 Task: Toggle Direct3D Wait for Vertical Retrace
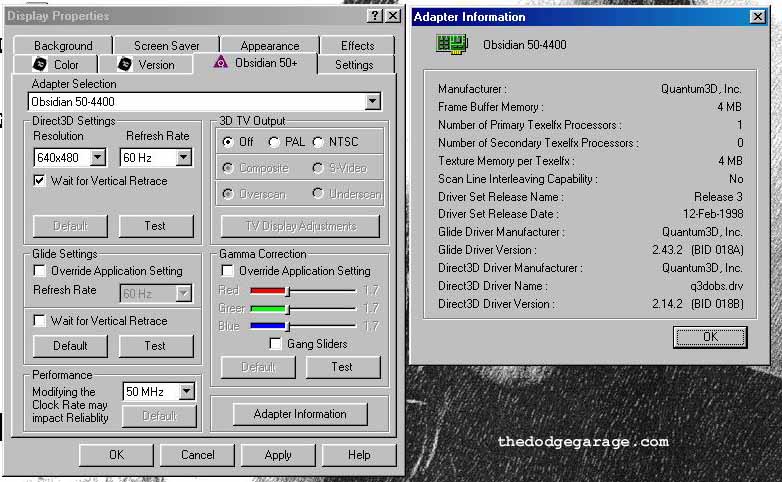(39, 180)
